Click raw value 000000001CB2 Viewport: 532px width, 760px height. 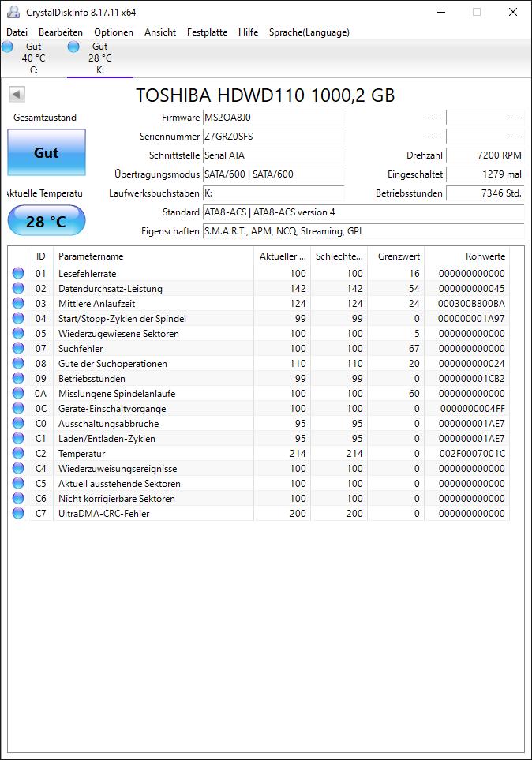(x=471, y=379)
